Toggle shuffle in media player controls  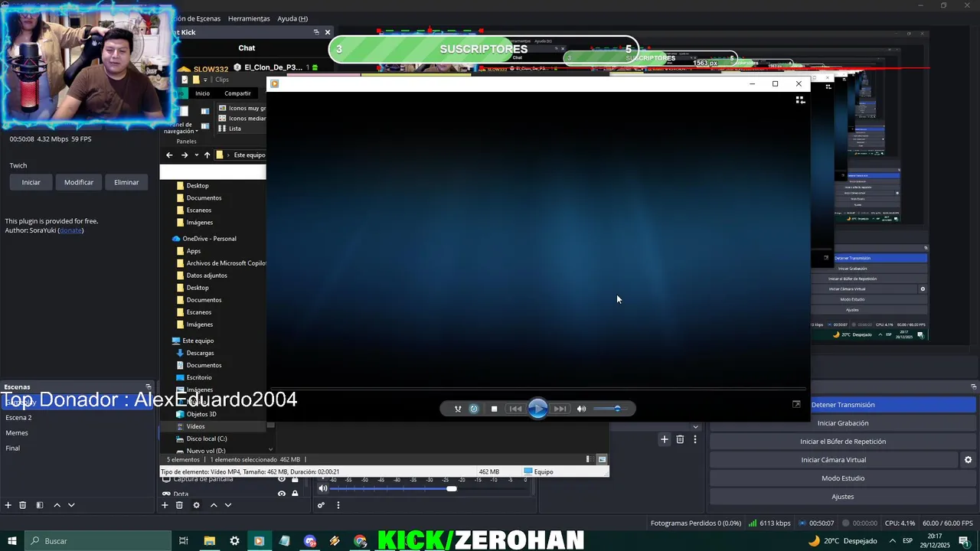pos(458,409)
